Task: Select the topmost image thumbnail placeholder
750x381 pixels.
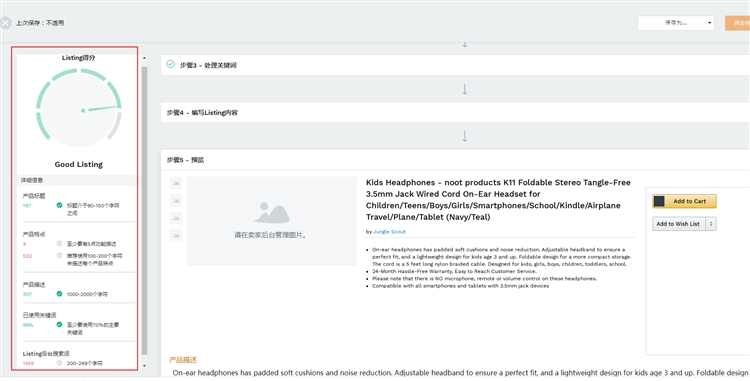Action: [176, 183]
